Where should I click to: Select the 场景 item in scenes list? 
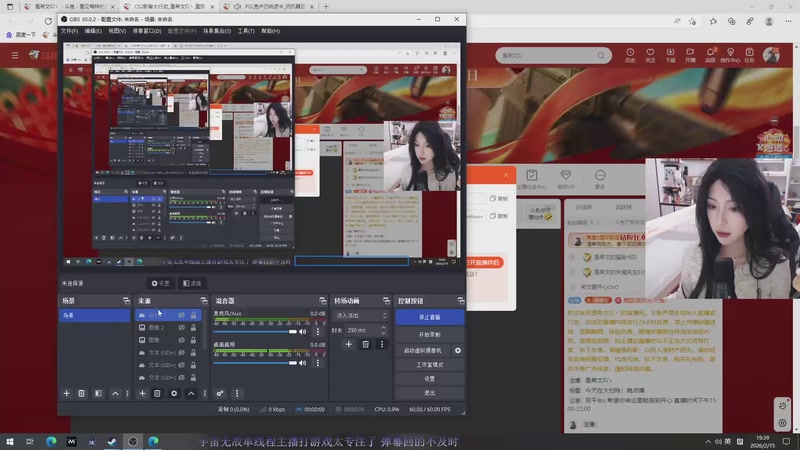tap(94, 315)
